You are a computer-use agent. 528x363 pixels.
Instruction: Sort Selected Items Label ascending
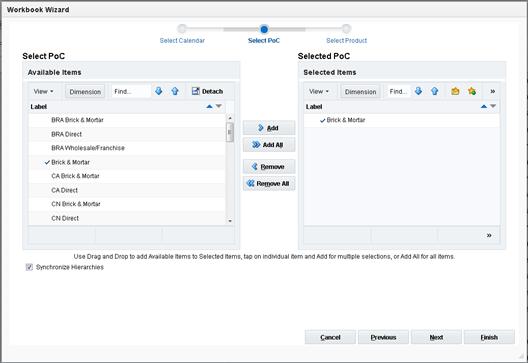(484, 106)
